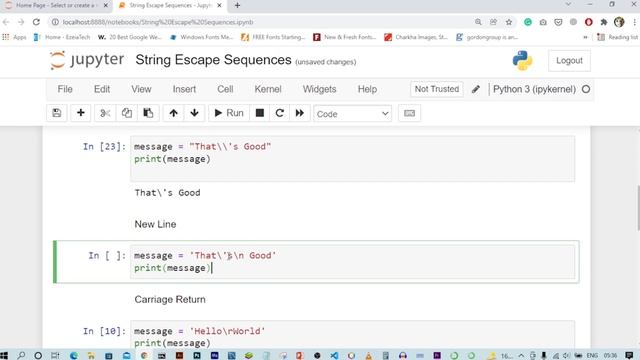Image resolution: width=640 pixels, height=360 pixels.
Task: Open the Apps bookmarks shortcut
Action: point(14,37)
